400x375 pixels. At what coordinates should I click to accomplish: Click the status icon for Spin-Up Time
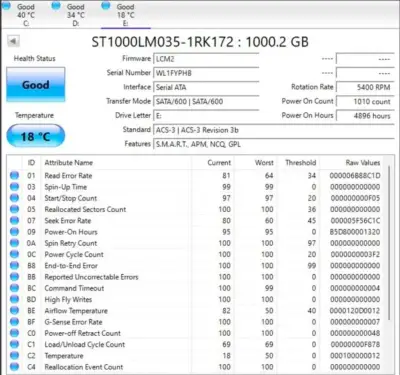click(14, 187)
